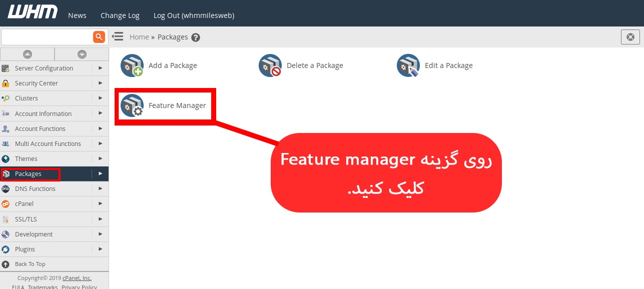Viewport: 644px width, 289px height.
Task: Click the SSL/TLS sidebar icon
Action: pos(6,219)
